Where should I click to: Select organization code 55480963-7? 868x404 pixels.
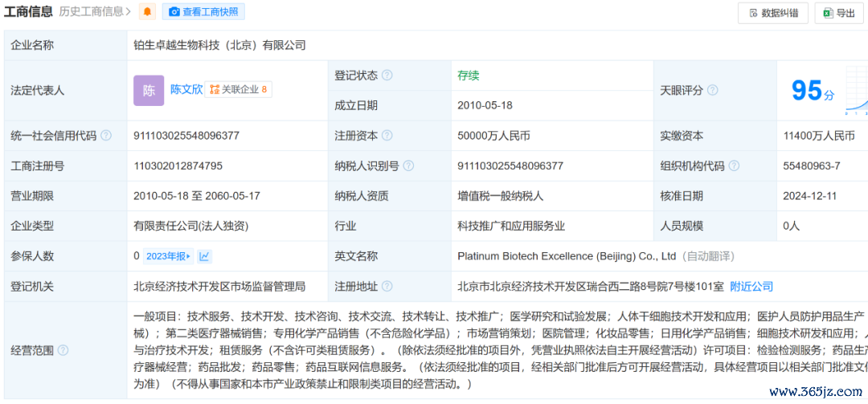[x=812, y=166]
